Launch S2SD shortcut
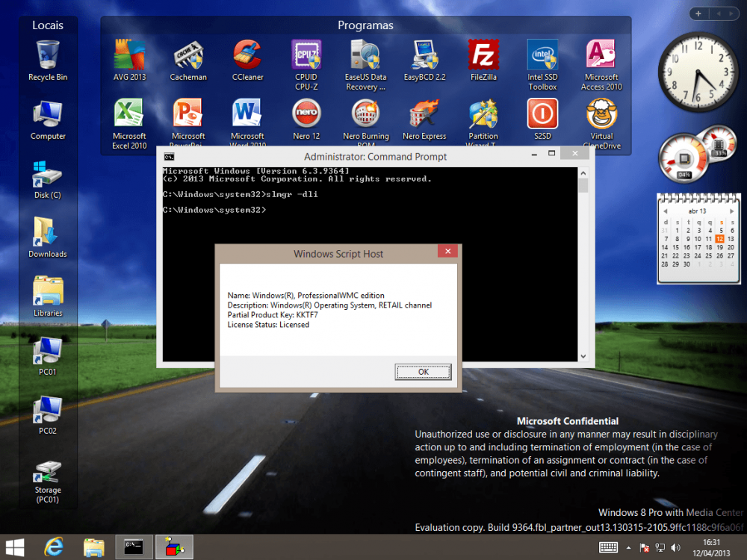The image size is (747, 560). 542,119
